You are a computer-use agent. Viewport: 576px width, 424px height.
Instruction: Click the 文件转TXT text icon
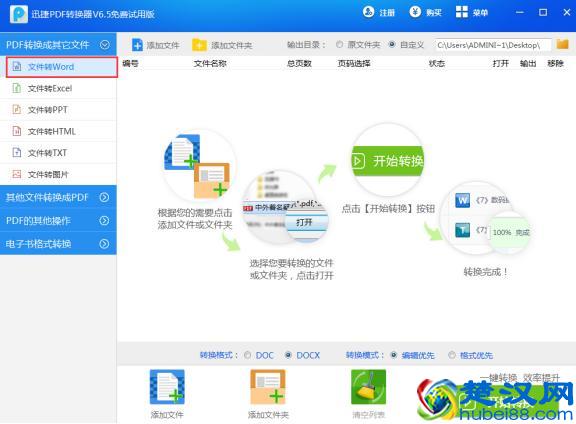pyautogui.click(x=17, y=152)
